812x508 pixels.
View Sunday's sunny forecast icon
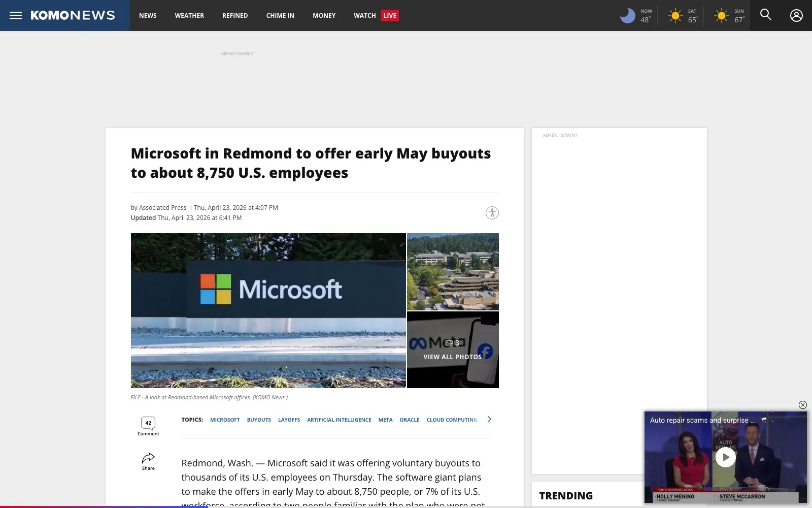click(x=721, y=16)
